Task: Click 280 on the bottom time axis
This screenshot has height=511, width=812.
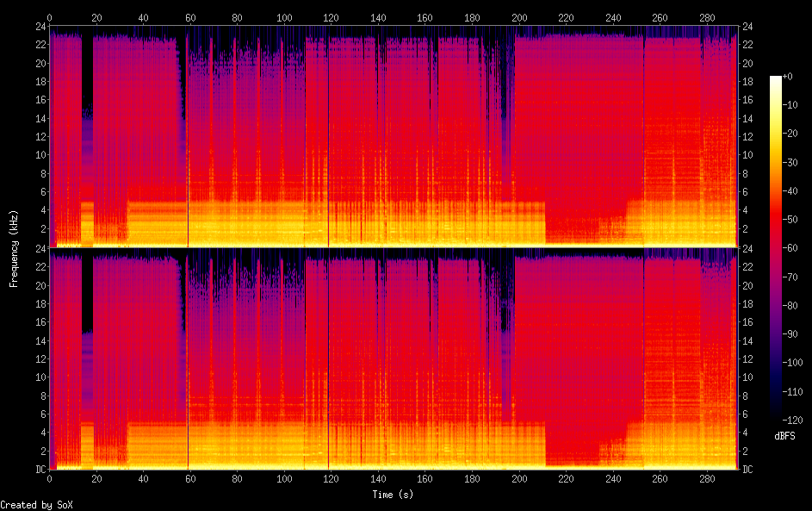Action: click(706, 479)
